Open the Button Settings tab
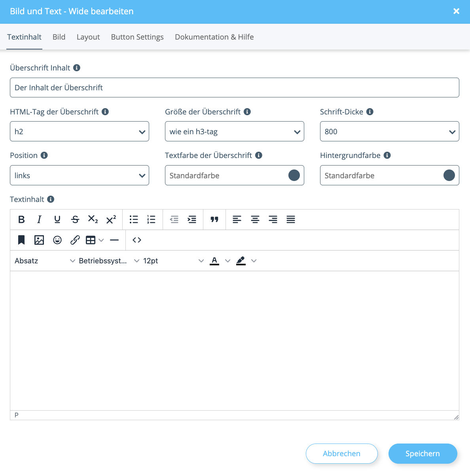 [137, 37]
